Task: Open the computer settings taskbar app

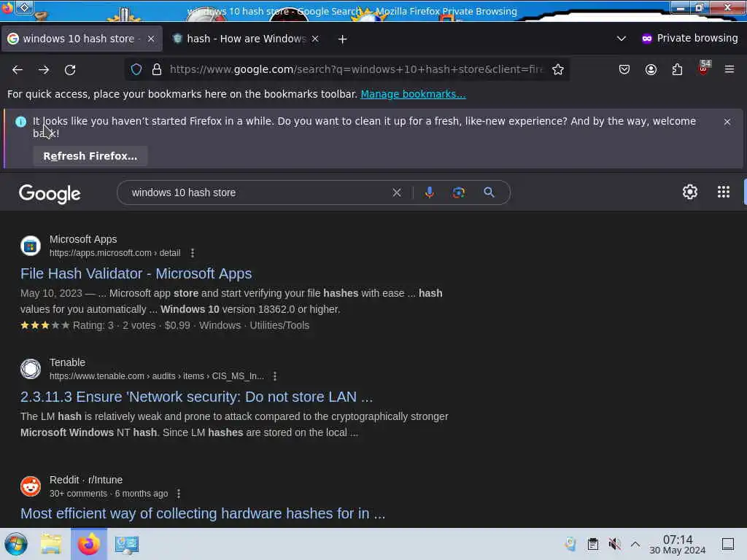Action: point(127,544)
